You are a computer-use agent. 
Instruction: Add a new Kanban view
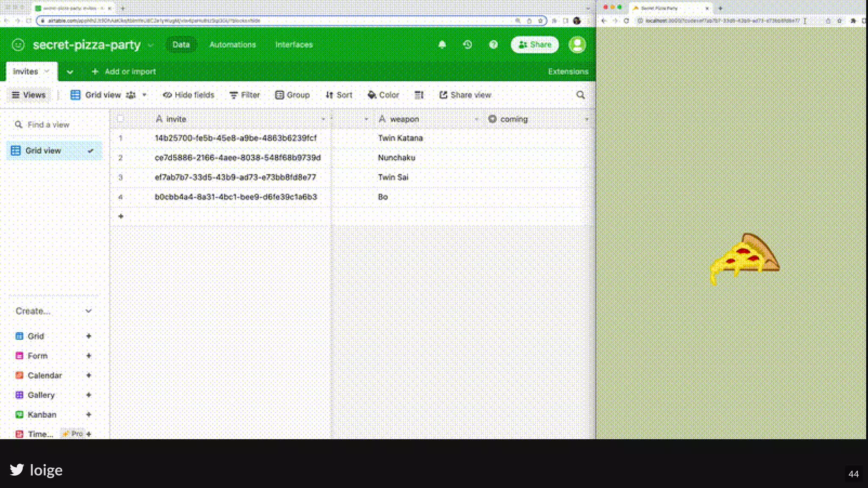(89, 415)
